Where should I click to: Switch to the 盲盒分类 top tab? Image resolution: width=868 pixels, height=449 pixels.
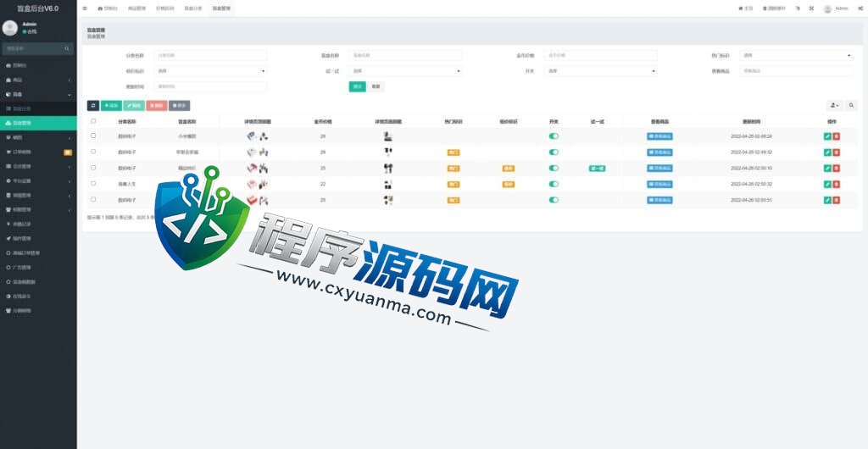click(x=192, y=8)
